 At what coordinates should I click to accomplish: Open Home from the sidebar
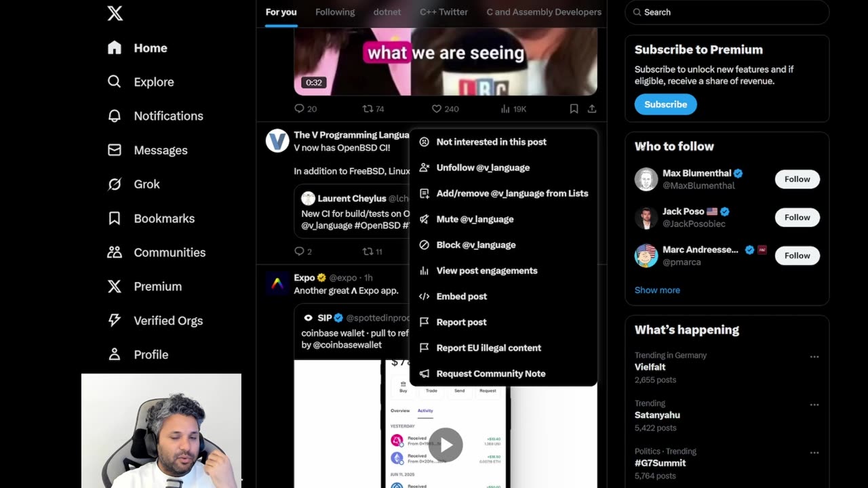pos(137,48)
